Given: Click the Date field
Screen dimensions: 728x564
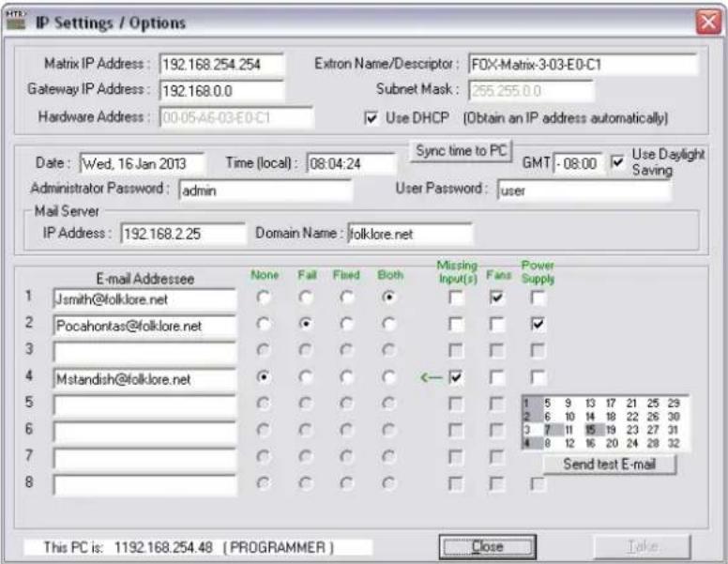Looking at the screenshot, I should [x=142, y=163].
